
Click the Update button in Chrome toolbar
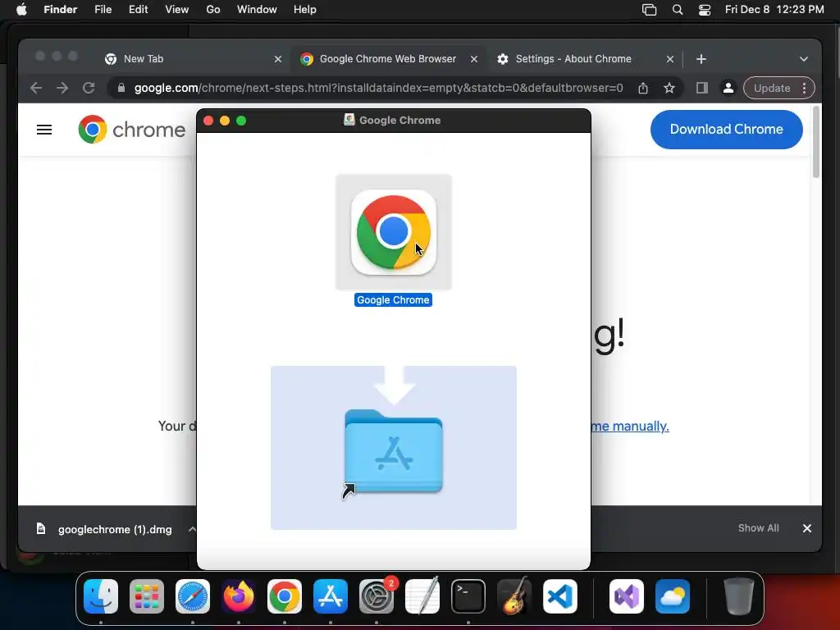point(772,88)
